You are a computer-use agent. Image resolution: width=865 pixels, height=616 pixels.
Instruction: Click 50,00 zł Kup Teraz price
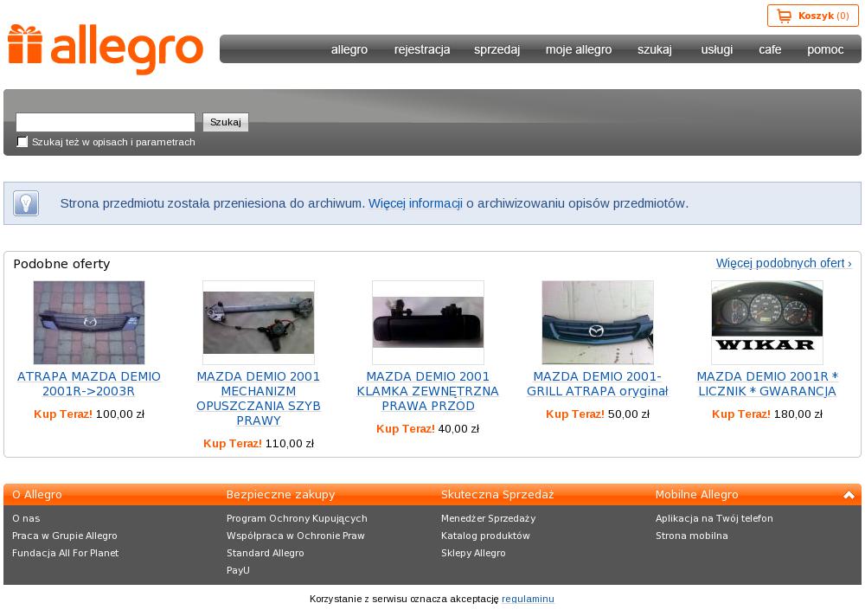click(x=598, y=414)
